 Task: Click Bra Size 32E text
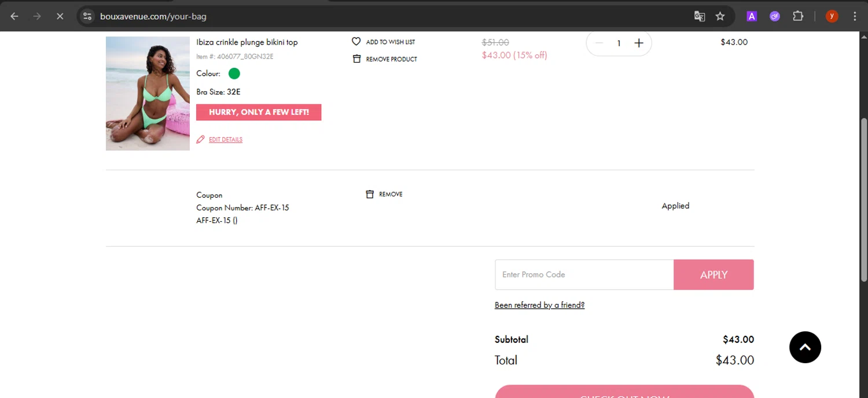click(x=218, y=92)
